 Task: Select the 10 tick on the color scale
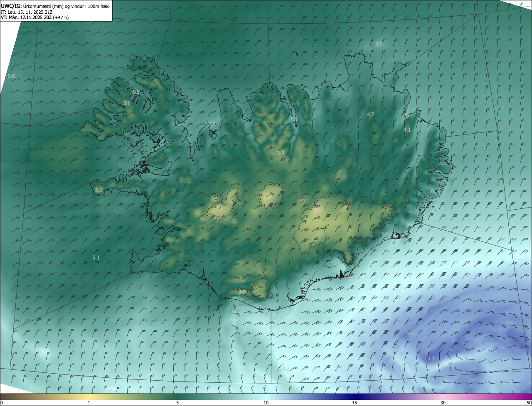pos(266,403)
